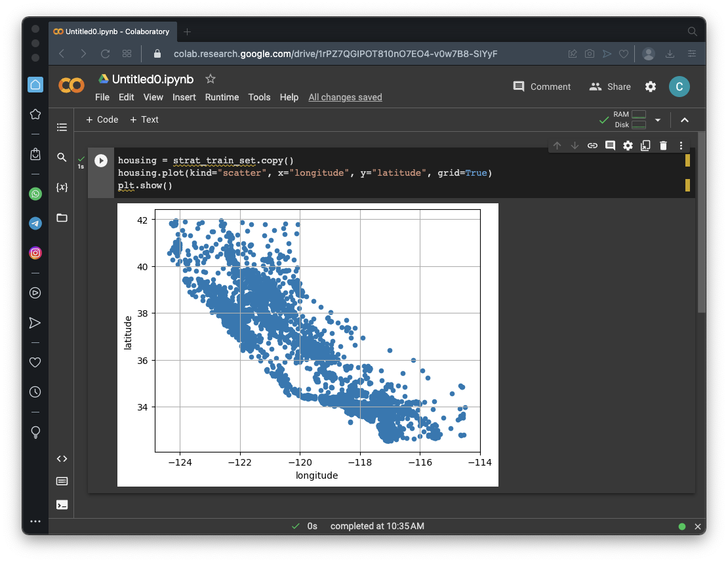Star the Untitled0.ipynb notebook

pyautogui.click(x=211, y=79)
